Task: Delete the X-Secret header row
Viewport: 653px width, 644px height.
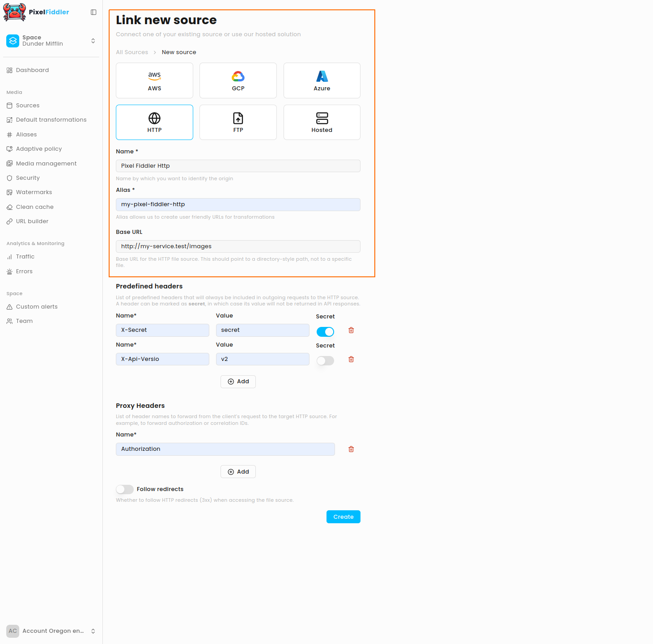Action: (x=351, y=330)
